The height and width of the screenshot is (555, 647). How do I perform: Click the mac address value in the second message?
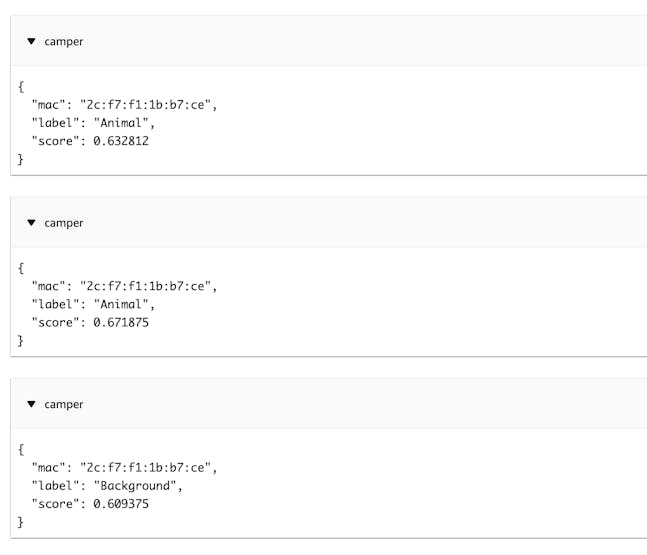tap(147, 286)
